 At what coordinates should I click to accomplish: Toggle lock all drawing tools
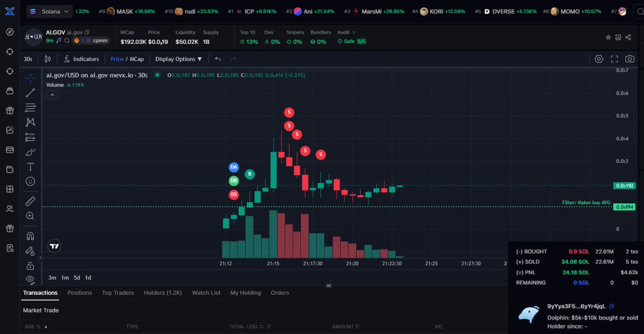31,265
